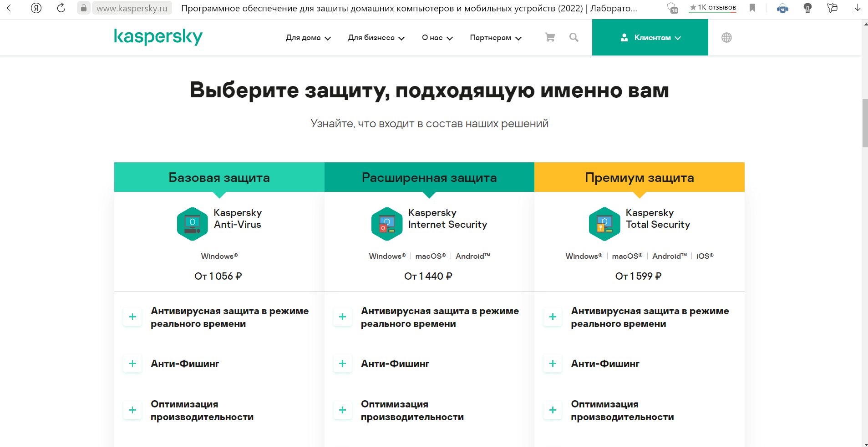The width and height of the screenshot is (868, 447).
Task: Click the kaspersky logo
Action: (x=158, y=37)
